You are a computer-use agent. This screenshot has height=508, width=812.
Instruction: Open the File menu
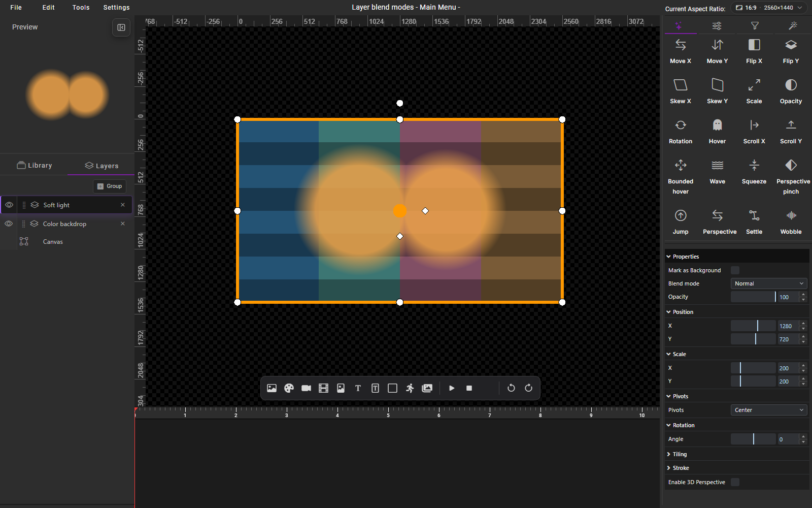pyautogui.click(x=16, y=8)
